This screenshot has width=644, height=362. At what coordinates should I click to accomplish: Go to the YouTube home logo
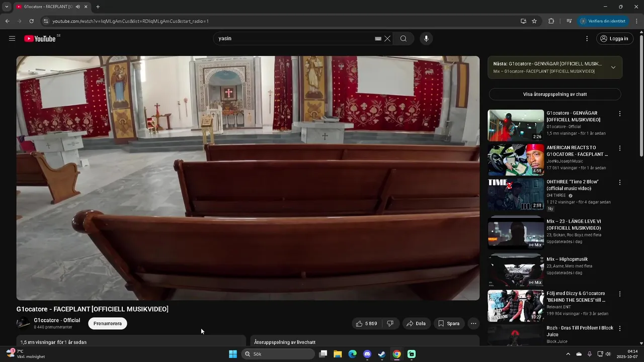pos(40,39)
